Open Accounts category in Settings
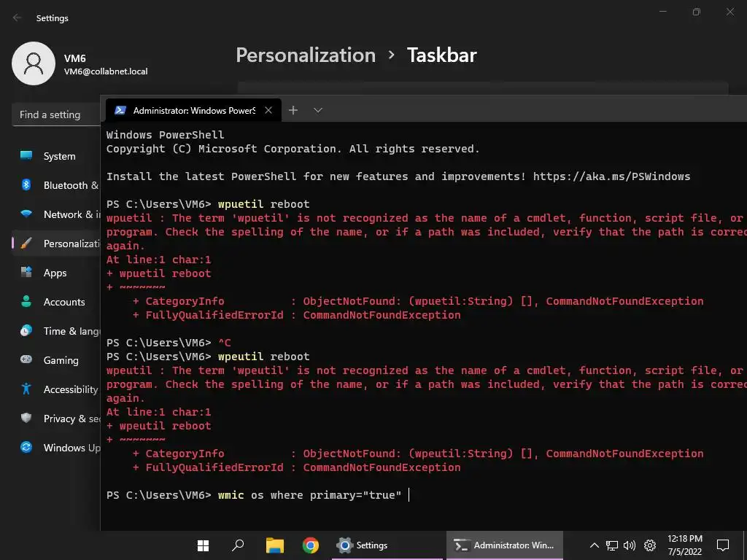Screen dimensions: 747x560 [56, 302]
